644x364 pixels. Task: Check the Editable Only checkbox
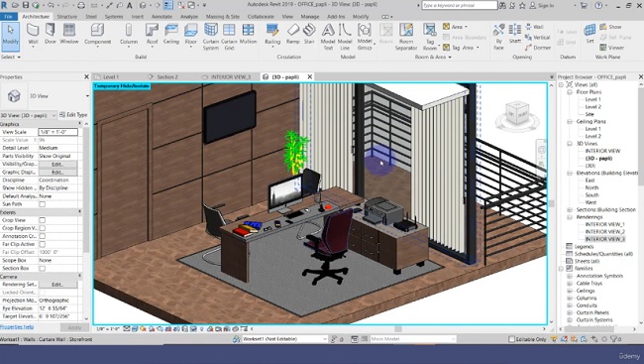(511, 339)
